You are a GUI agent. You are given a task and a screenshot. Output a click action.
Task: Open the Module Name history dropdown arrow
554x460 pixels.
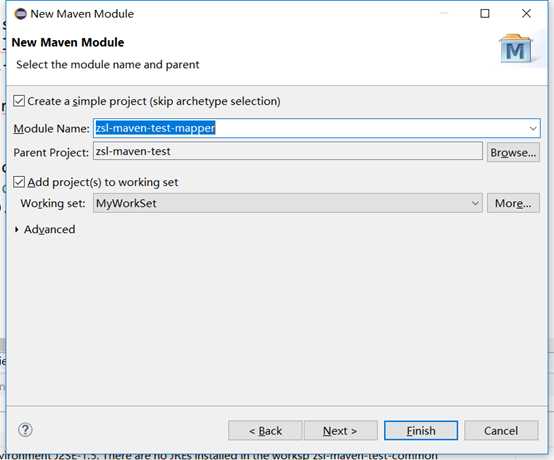pos(533,129)
